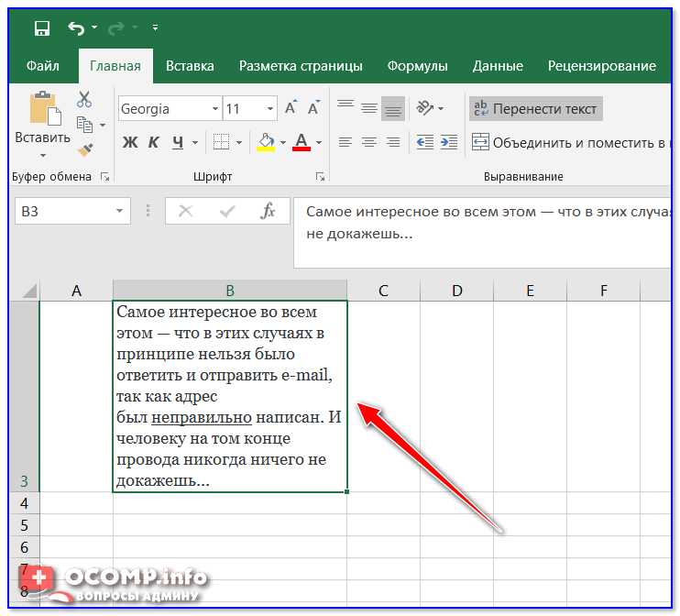The width and height of the screenshot is (680, 616).
Task: Toggle bottom vertical alignment
Action: (x=393, y=108)
